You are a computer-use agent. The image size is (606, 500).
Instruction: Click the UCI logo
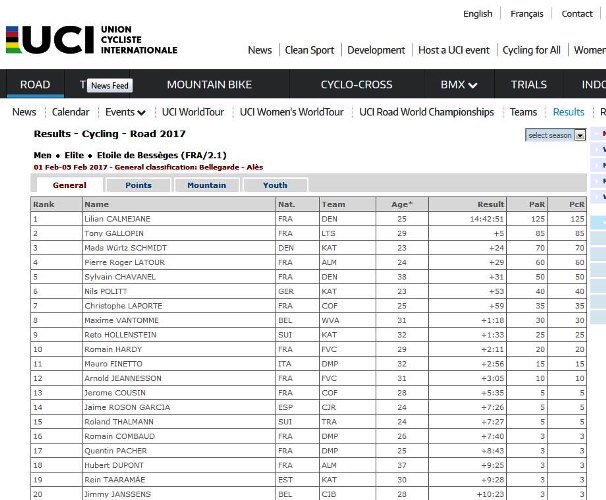pyautogui.click(x=90, y=39)
